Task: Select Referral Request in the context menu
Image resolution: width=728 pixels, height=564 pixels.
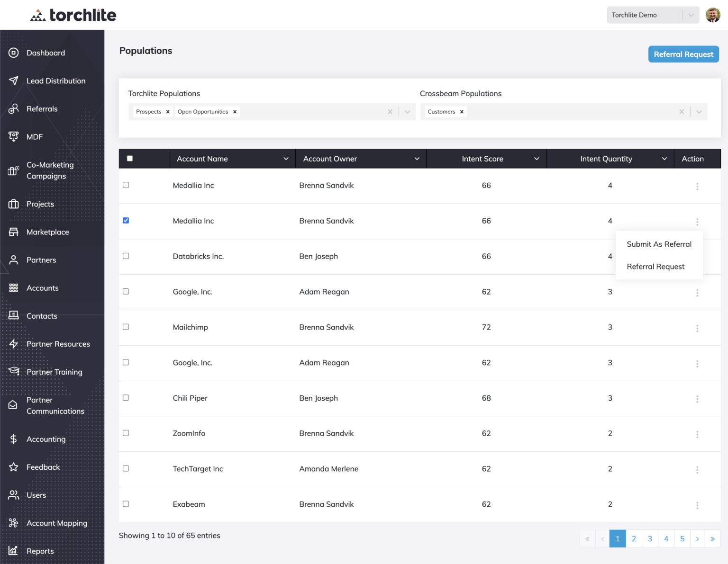Action: (x=655, y=266)
